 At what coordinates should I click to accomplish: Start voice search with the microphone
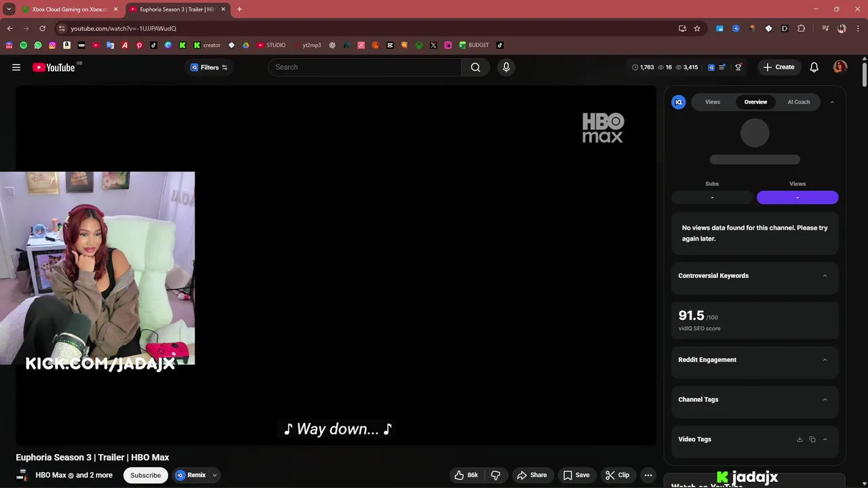click(506, 67)
